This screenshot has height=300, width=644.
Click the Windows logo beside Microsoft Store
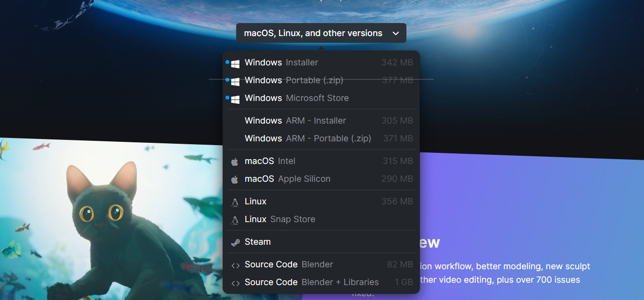(235, 99)
